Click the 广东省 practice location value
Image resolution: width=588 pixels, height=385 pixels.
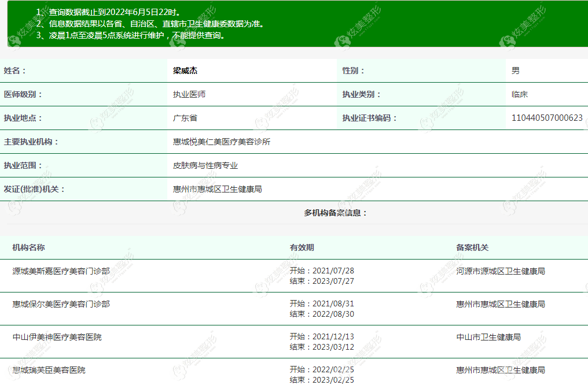(x=185, y=118)
